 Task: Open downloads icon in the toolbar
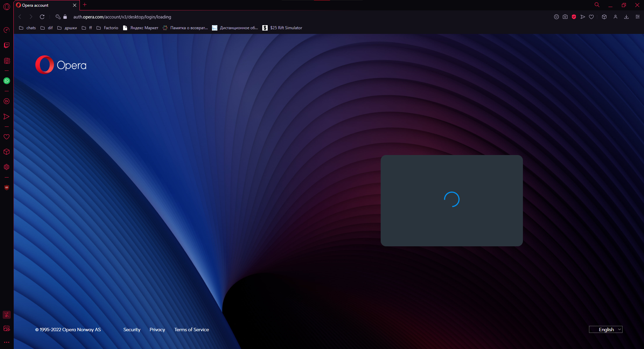click(x=626, y=17)
